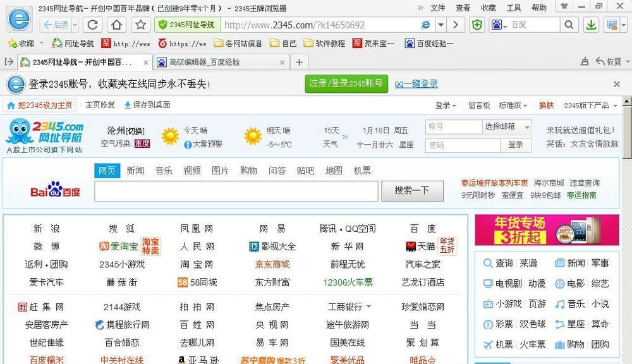Switch to the 高级编辑器_百度经验 tab

pyautogui.click(x=221, y=62)
